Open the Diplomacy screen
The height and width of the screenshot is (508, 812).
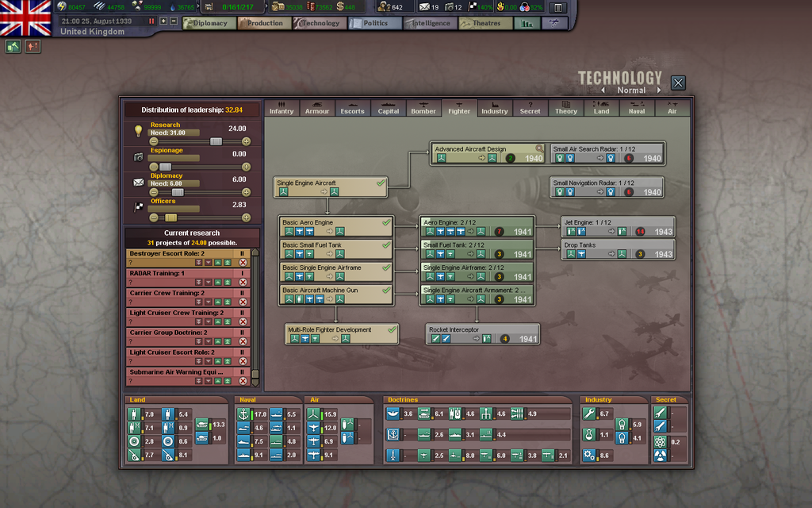pos(209,23)
